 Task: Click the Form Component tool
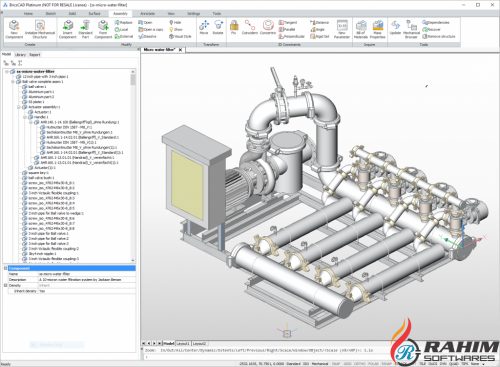103,29
